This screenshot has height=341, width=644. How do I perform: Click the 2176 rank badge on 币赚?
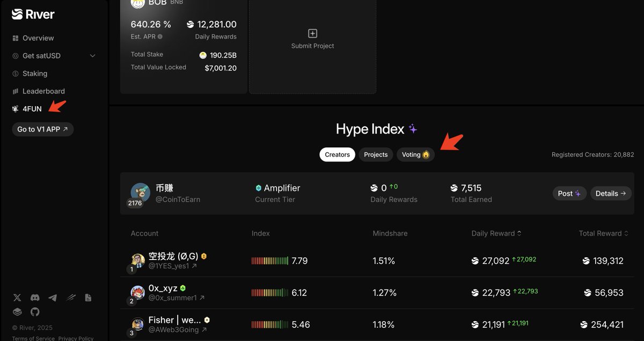[135, 203]
